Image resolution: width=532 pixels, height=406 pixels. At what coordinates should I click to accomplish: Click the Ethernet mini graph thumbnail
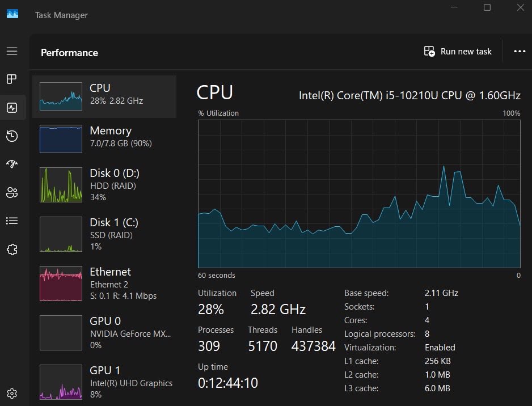click(61, 284)
